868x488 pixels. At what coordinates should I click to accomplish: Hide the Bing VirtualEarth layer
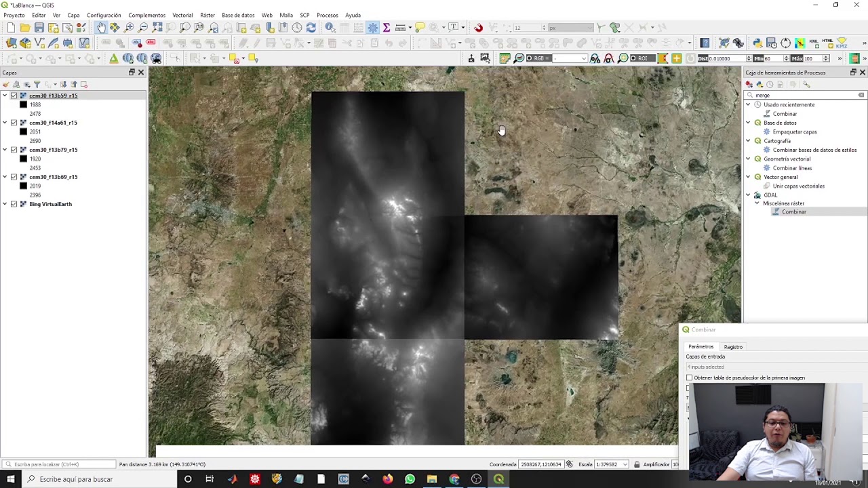14,204
